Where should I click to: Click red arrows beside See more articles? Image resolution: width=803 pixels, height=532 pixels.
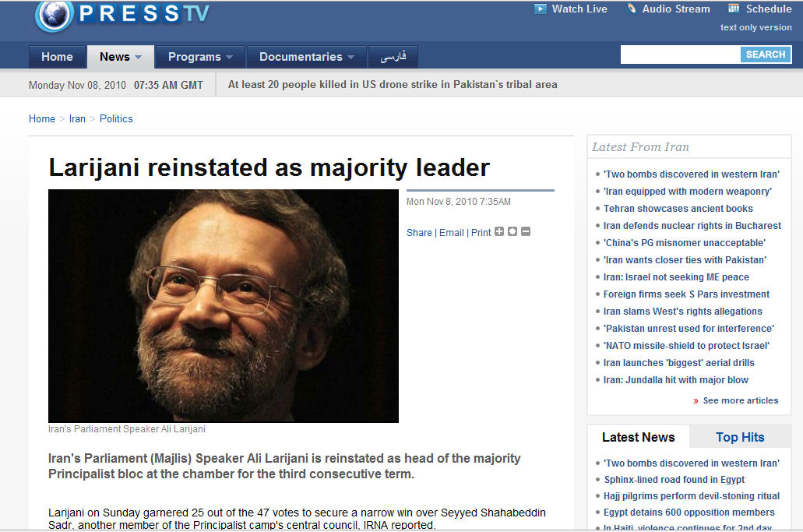point(696,401)
